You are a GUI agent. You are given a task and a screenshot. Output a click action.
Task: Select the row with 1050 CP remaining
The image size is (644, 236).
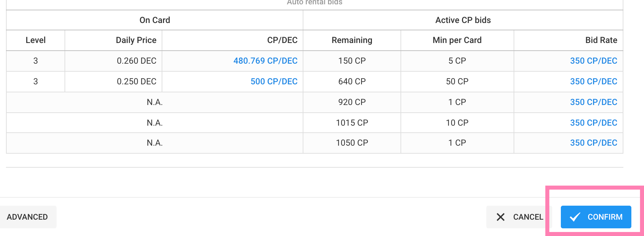tap(315, 143)
